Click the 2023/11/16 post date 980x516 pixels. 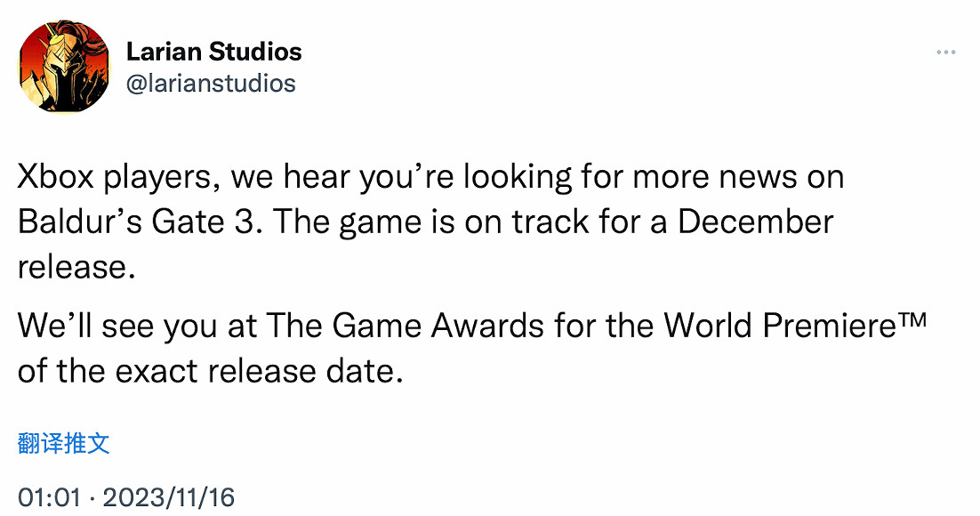pyautogui.click(x=169, y=497)
